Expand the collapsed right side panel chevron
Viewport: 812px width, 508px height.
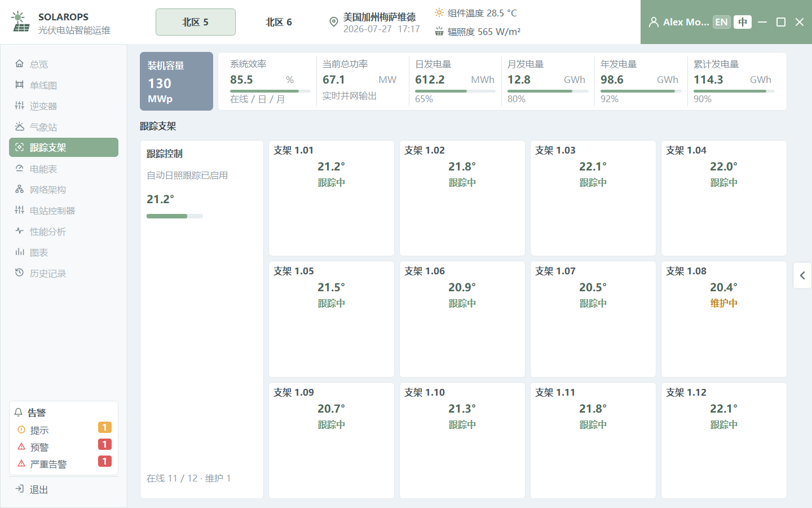tap(802, 275)
